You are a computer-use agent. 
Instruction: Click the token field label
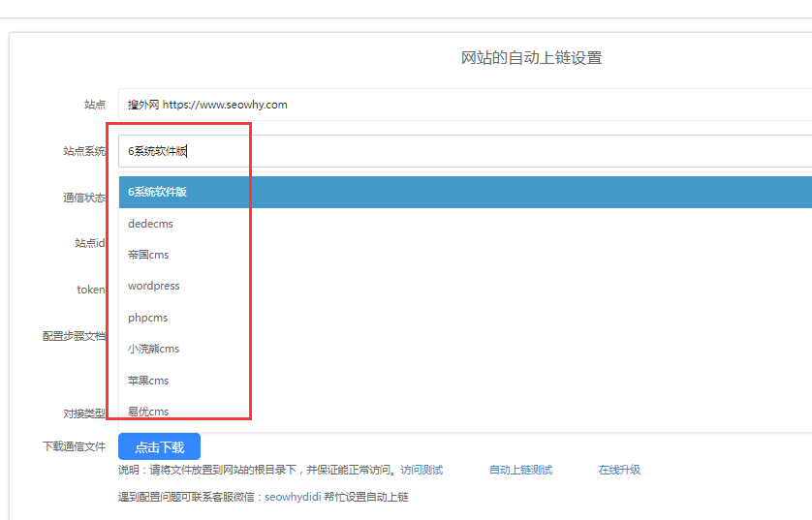tap(90, 290)
